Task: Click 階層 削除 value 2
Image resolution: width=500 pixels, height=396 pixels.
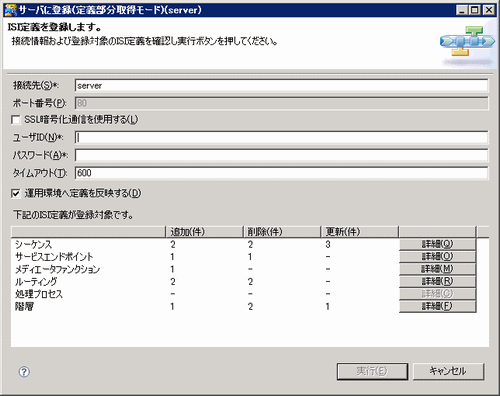Action: pos(250,306)
